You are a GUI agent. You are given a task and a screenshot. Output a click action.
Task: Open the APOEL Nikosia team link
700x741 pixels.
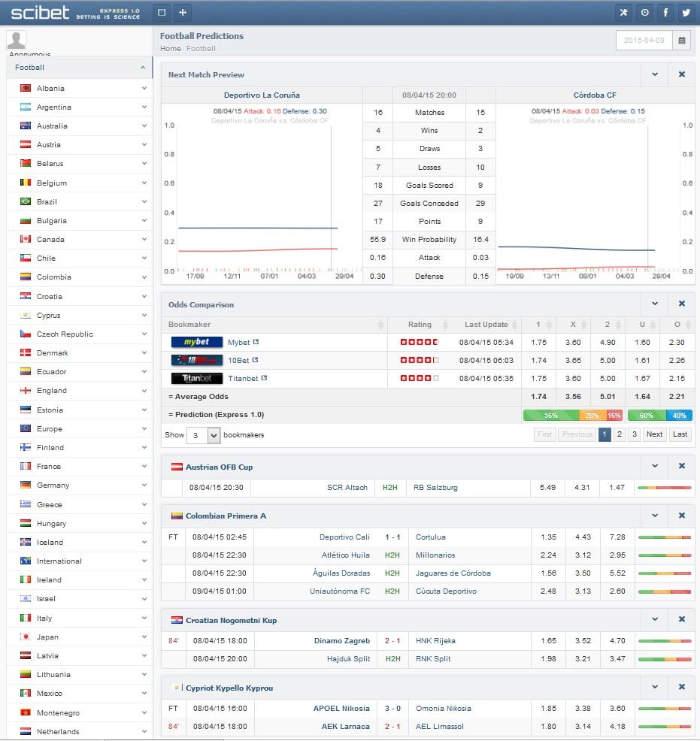[x=341, y=709]
